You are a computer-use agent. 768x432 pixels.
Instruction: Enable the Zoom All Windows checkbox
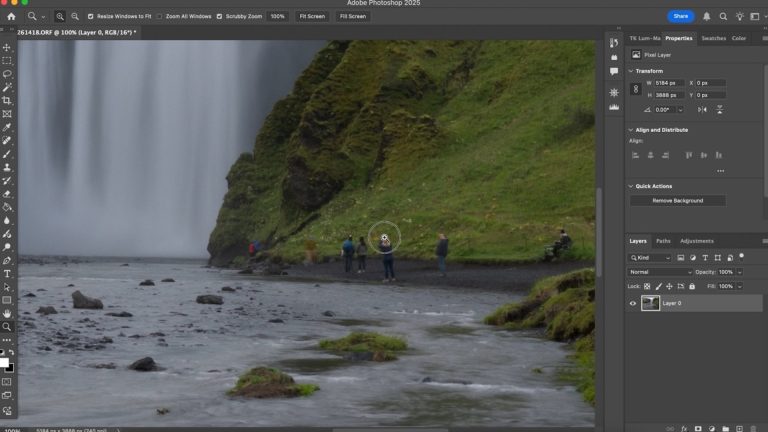click(159, 16)
